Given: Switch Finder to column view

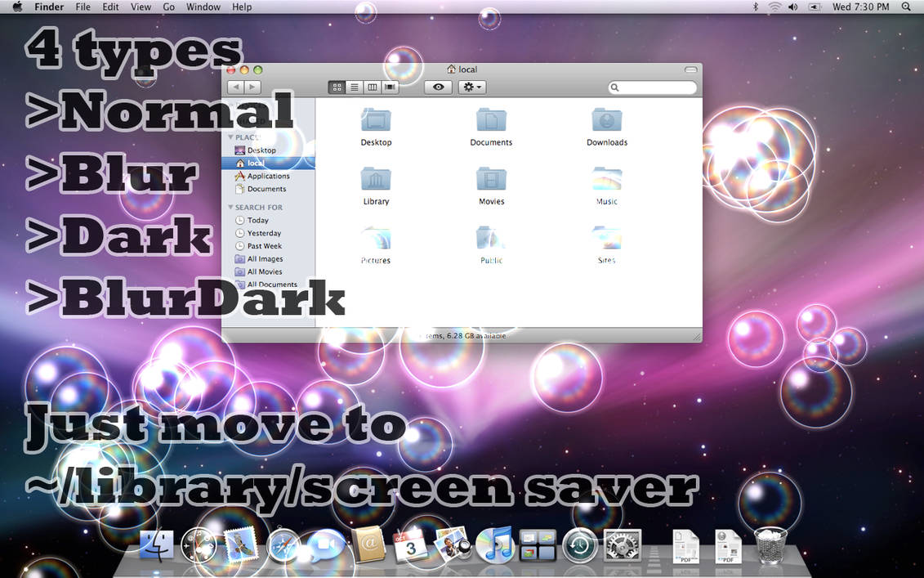Looking at the screenshot, I should (373, 87).
